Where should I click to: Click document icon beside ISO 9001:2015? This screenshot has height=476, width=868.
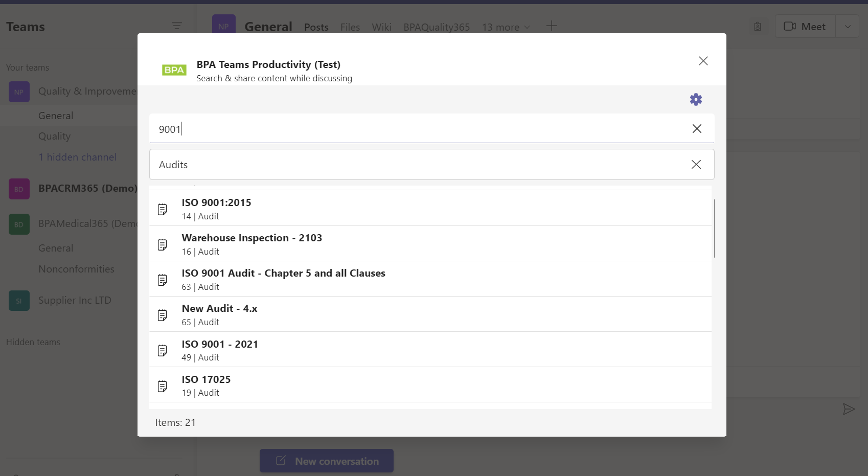(163, 209)
